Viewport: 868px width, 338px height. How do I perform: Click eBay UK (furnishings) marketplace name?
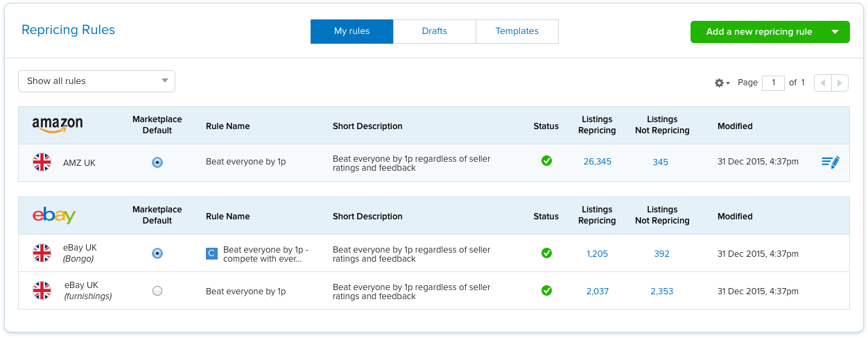coord(87,291)
